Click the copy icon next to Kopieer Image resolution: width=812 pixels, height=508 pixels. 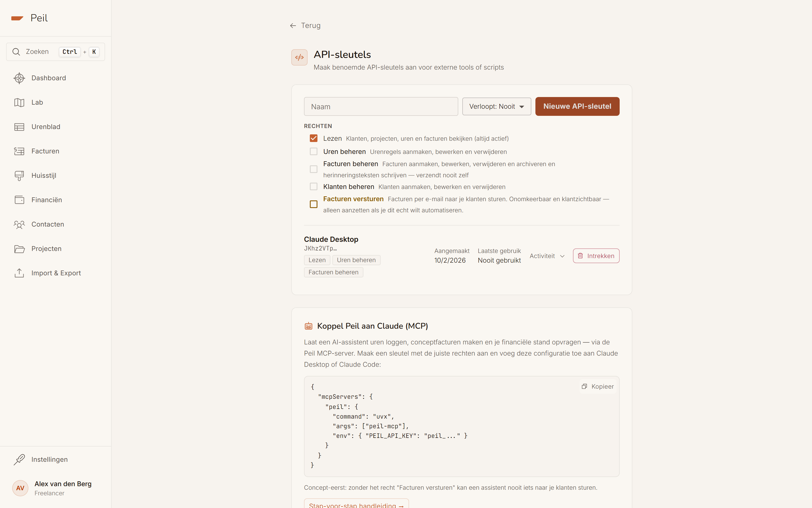tap(584, 386)
